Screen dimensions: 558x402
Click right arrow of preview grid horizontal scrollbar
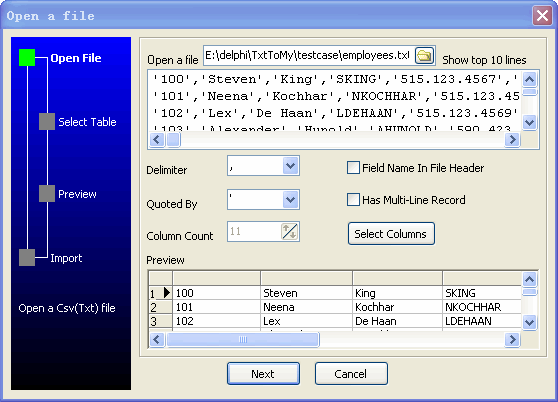tap(512, 339)
